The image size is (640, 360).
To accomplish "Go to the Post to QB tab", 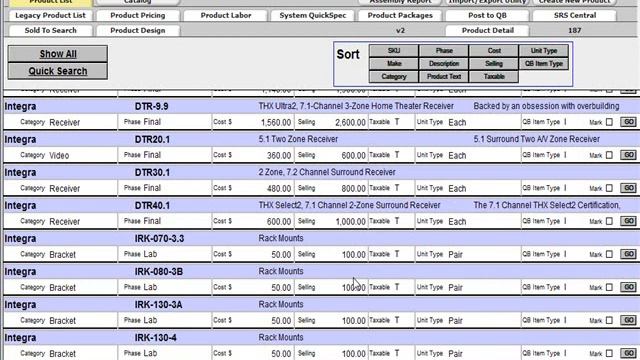I will click(x=487, y=16).
